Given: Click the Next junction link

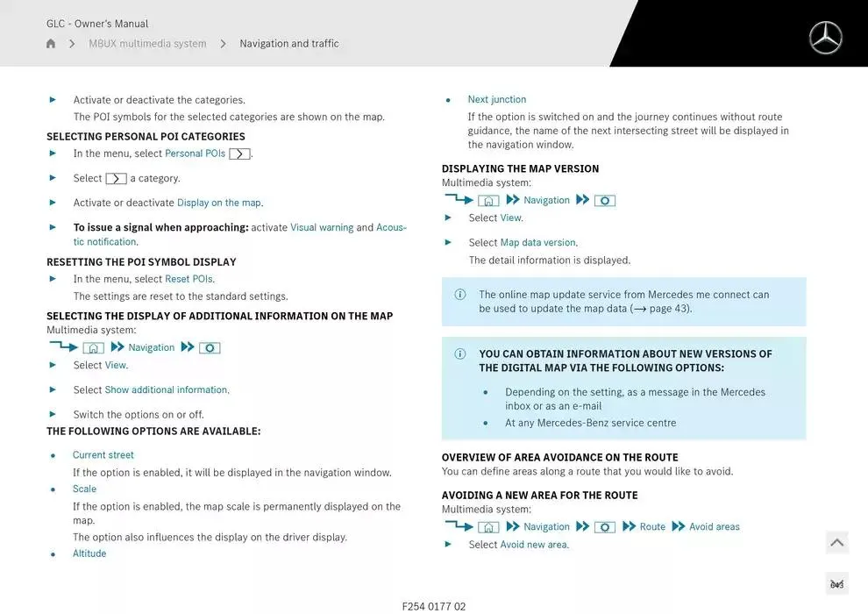Looking at the screenshot, I should click(497, 100).
